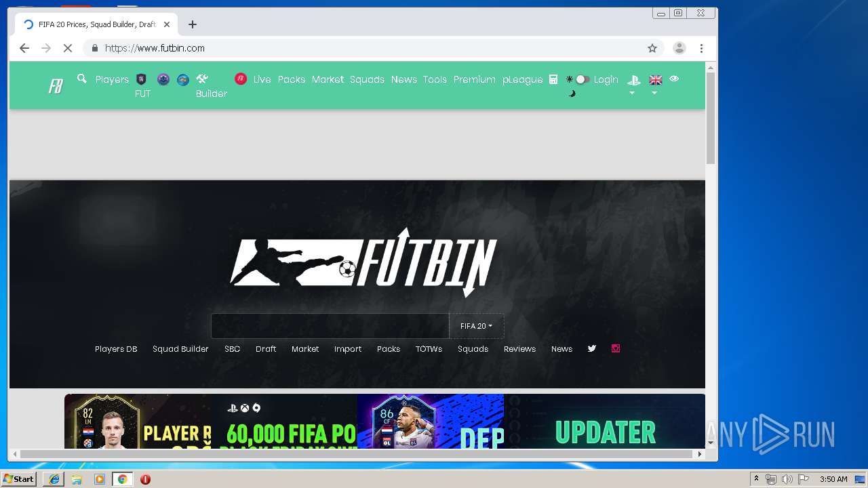Open News link below search

click(561, 349)
